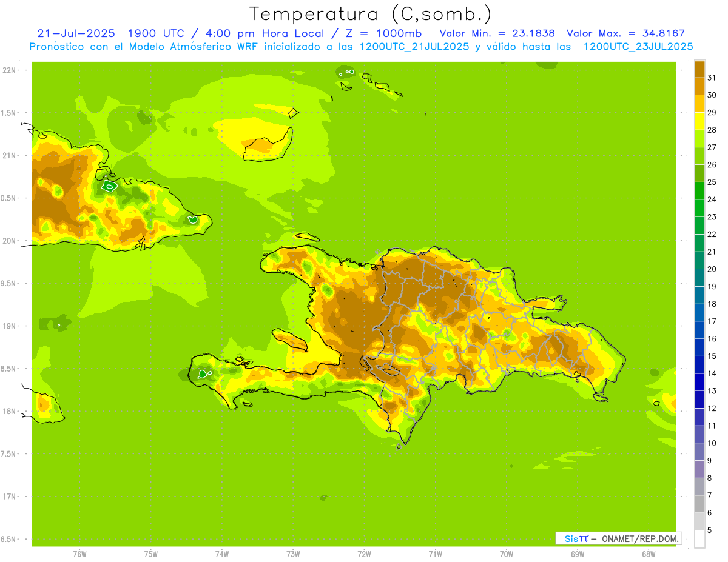Screen dimensions: 728x562
Task: Click the "22N" latitude label
Action: click(x=10, y=70)
